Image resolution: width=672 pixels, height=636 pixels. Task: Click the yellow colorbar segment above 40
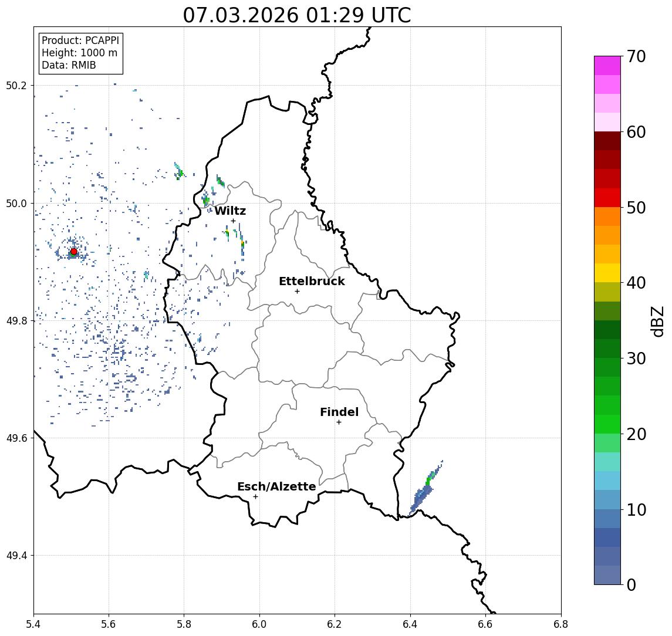(x=607, y=273)
